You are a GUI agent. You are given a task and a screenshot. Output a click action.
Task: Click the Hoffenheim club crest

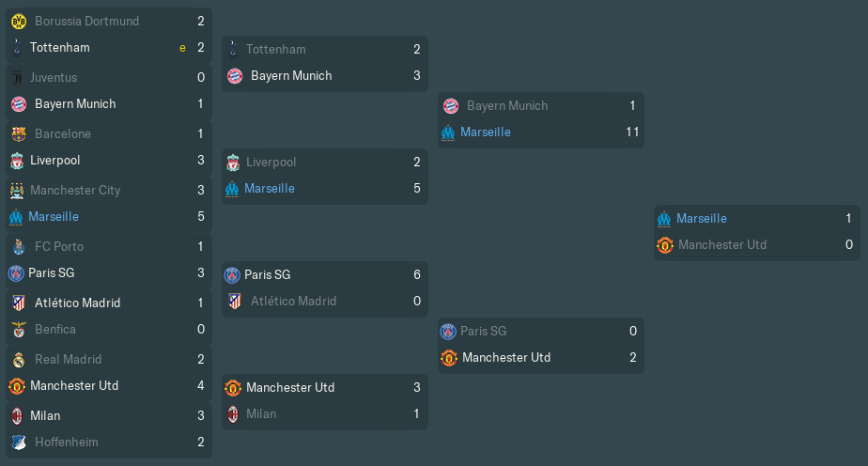(19, 443)
